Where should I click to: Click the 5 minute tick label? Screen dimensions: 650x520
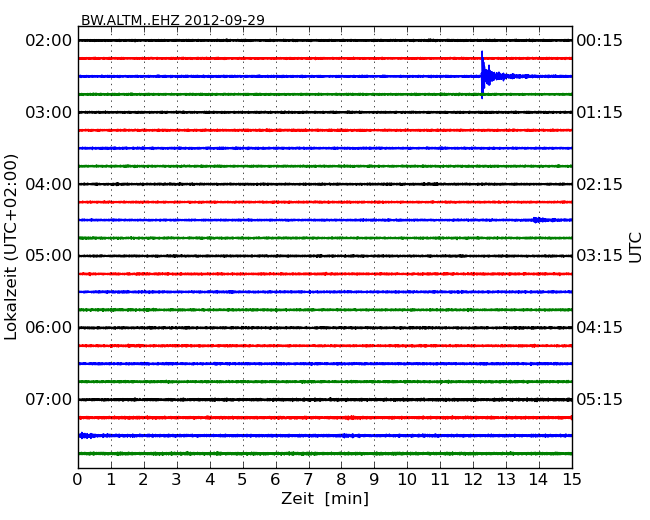tap(243, 480)
